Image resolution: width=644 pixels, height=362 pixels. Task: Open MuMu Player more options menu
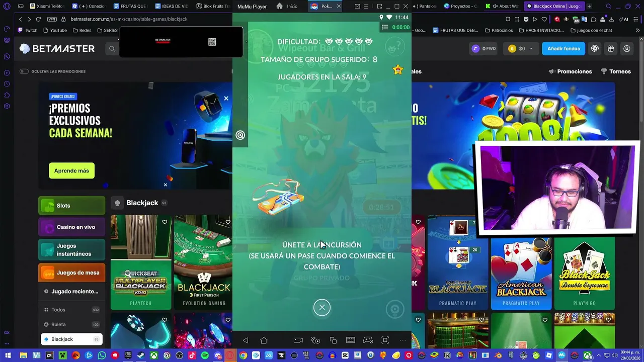pos(403,340)
